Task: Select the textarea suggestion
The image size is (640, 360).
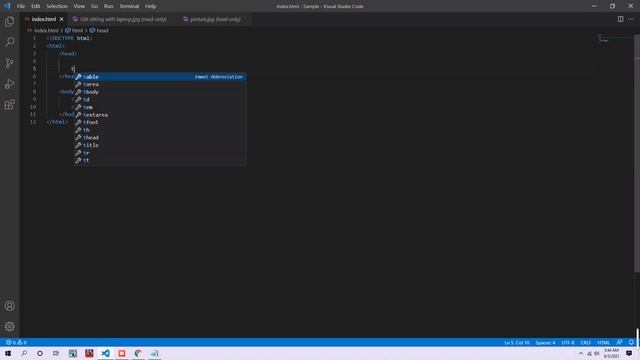Action: pyautogui.click(x=160, y=115)
